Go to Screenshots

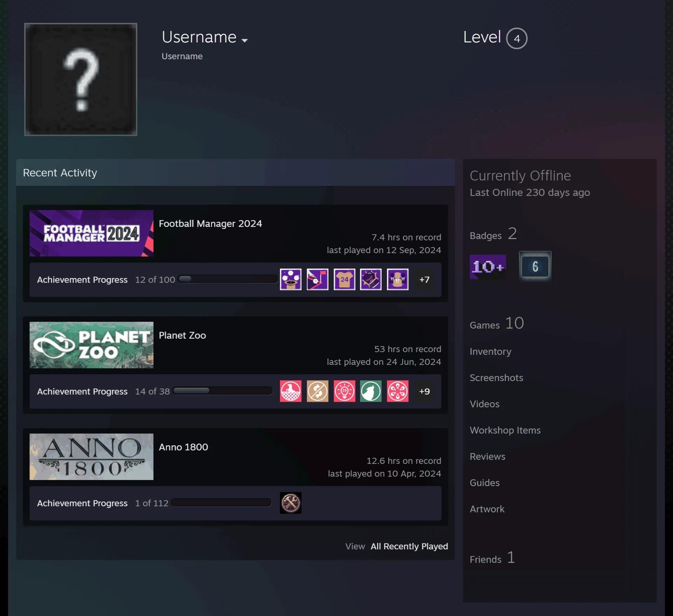[x=496, y=378]
